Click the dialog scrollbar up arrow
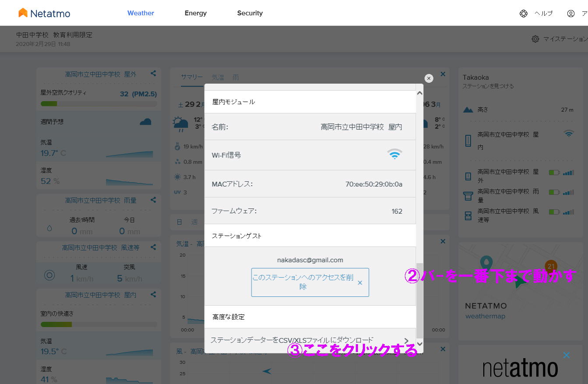The image size is (588, 384). (420, 93)
